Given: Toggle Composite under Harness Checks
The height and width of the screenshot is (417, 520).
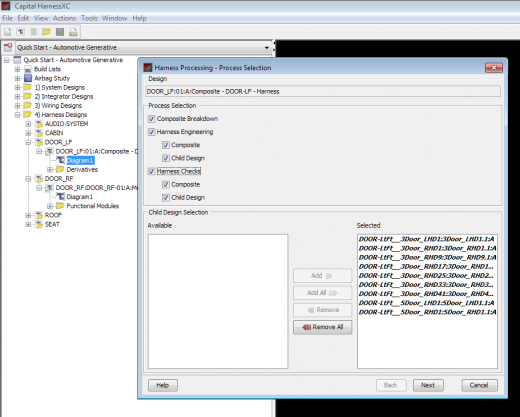Looking at the screenshot, I should pyautogui.click(x=166, y=184).
